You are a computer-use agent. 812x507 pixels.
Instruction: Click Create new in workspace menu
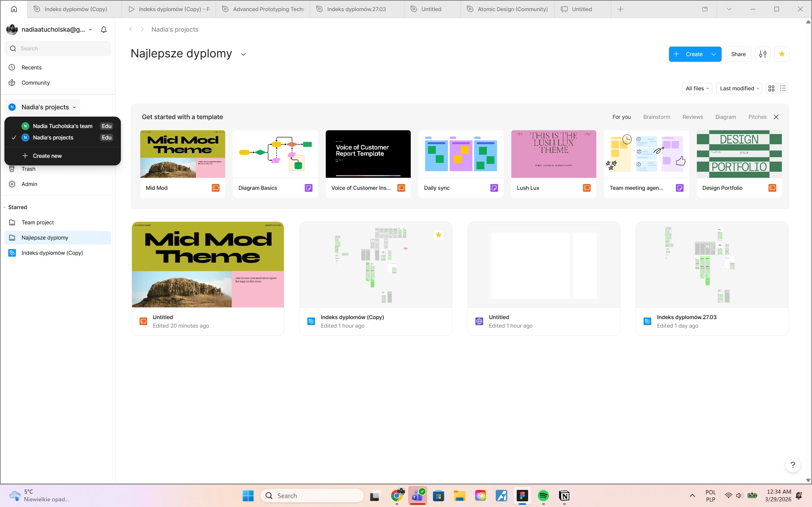click(47, 156)
